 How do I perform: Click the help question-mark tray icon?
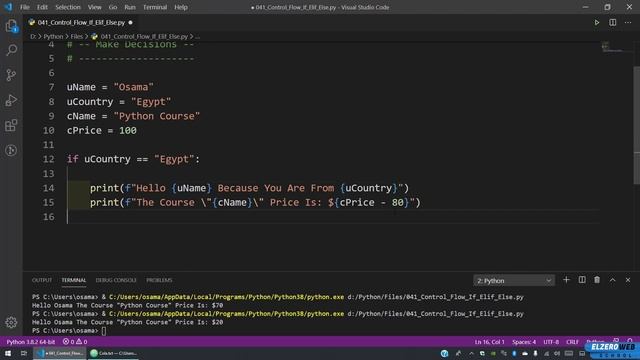click(x=444, y=353)
